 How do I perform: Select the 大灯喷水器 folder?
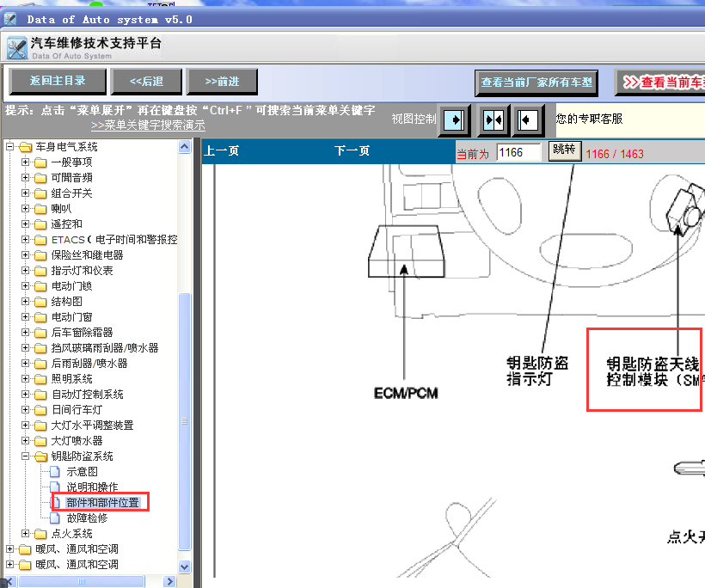point(77,440)
